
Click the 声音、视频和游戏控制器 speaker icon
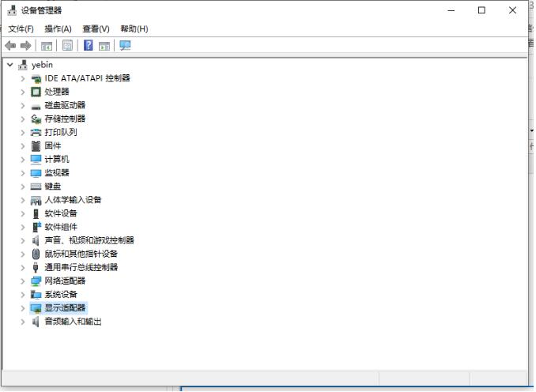click(36, 240)
